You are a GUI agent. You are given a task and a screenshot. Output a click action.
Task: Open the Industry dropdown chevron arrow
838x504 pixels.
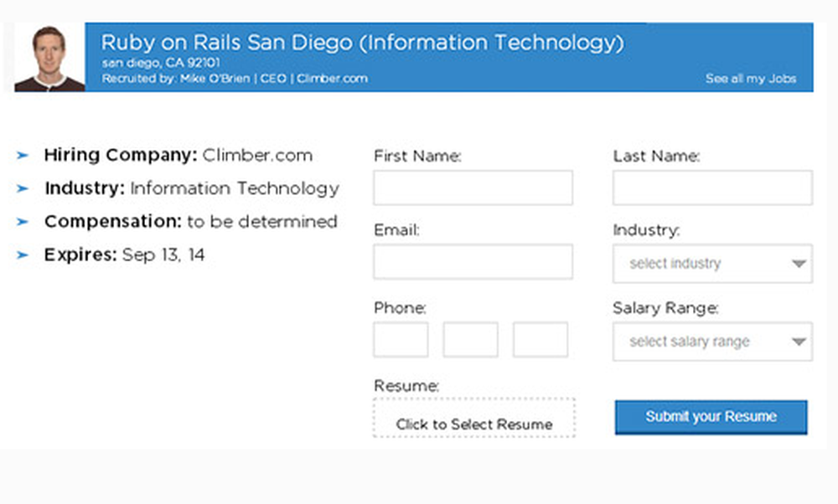point(797,263)
